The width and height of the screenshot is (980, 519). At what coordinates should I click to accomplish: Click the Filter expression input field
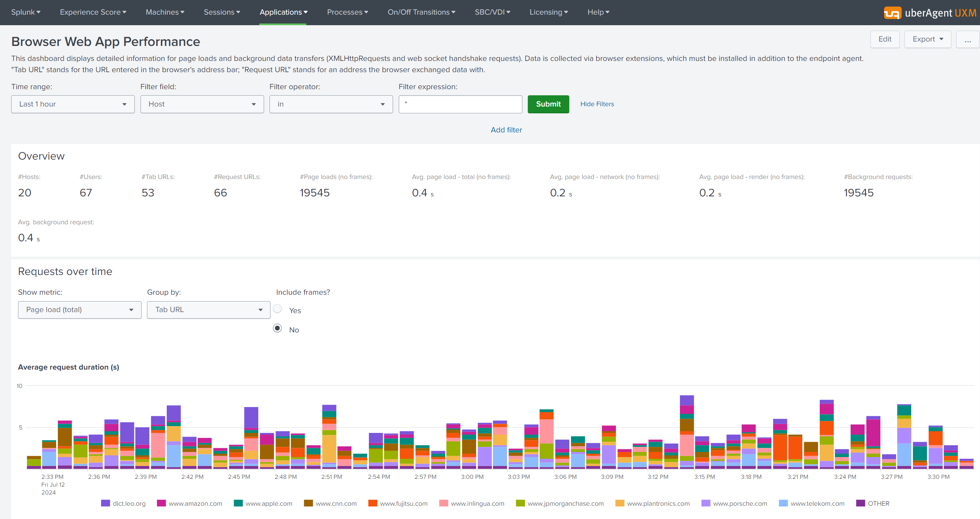pos(460,104)
